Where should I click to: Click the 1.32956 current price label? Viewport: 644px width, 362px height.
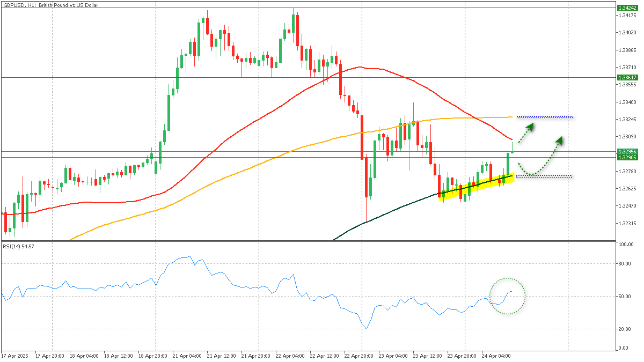(626, 151)
